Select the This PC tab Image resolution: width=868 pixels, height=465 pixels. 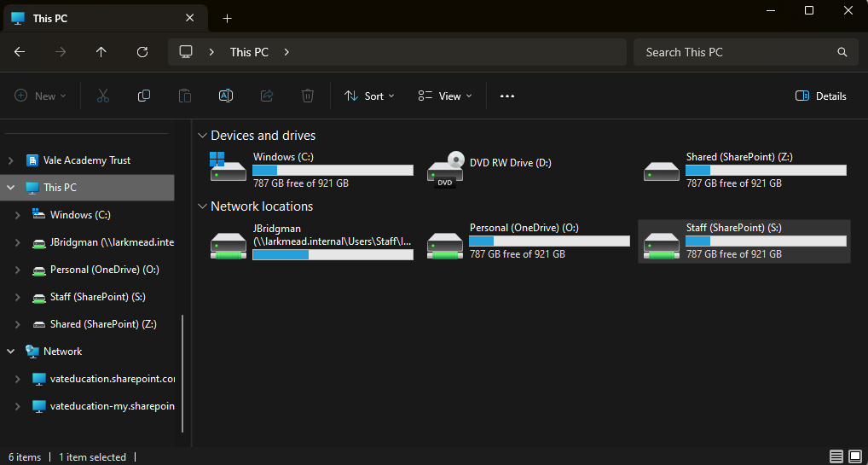[x=105, y=18]
